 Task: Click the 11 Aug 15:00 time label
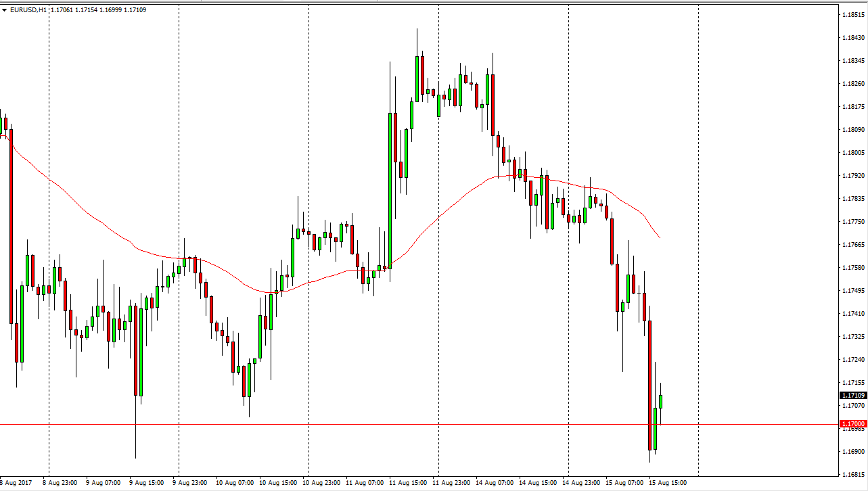(x=409, y=483)
